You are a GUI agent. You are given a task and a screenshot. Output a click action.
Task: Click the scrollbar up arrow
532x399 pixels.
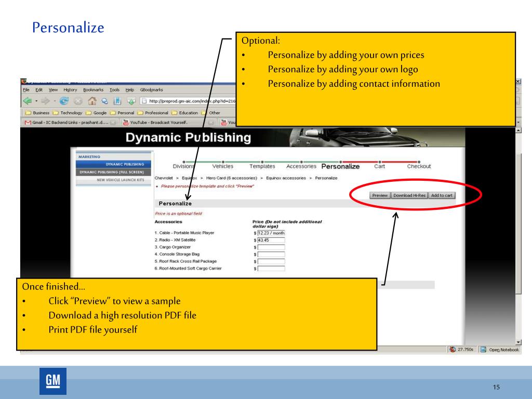(x=518, y=130)
